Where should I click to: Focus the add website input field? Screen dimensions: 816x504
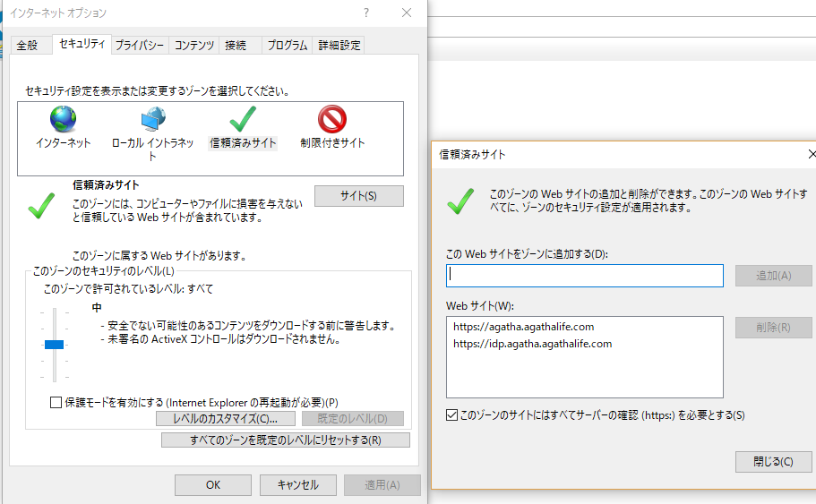pos(584,276)
